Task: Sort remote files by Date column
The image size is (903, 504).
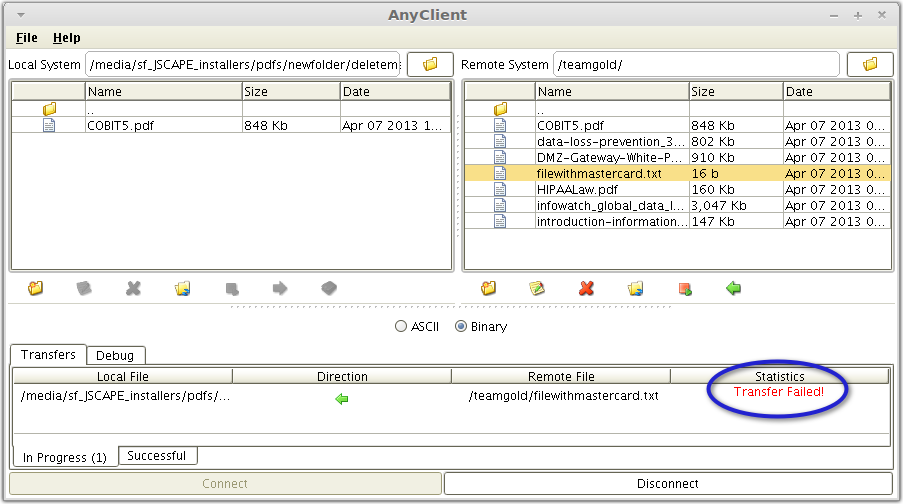Action: [837, 92]
